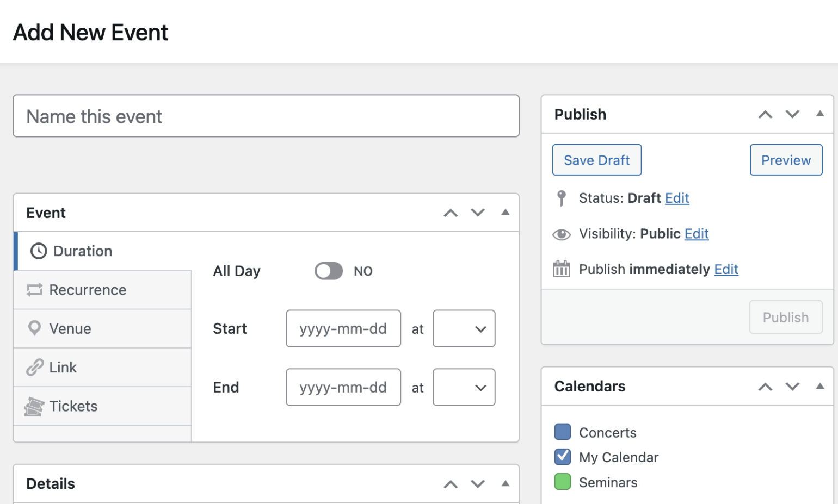
Task: Collapse the Calendars panel
Action: pyautogui.click(x=820, y=386)
